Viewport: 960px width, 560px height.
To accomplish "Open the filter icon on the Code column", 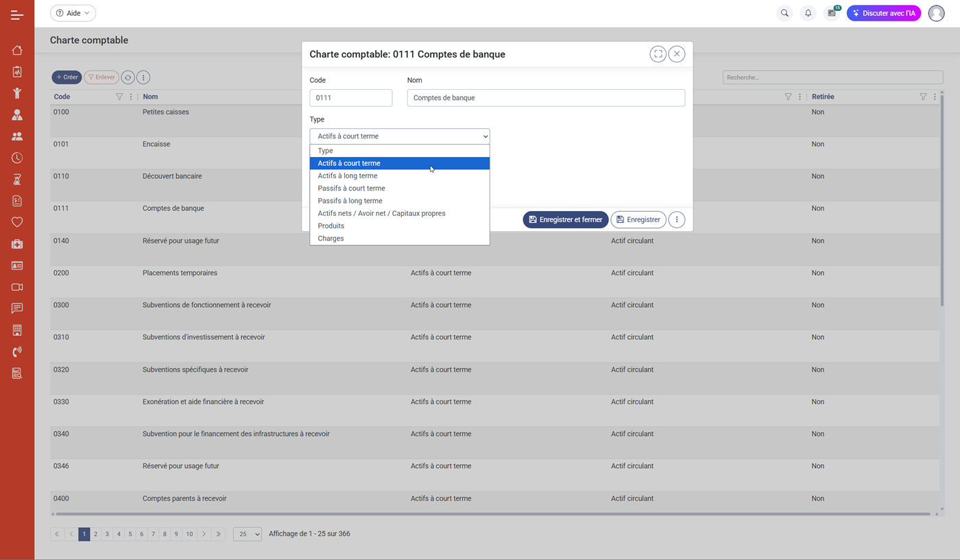I will click(x=119, y=97).
